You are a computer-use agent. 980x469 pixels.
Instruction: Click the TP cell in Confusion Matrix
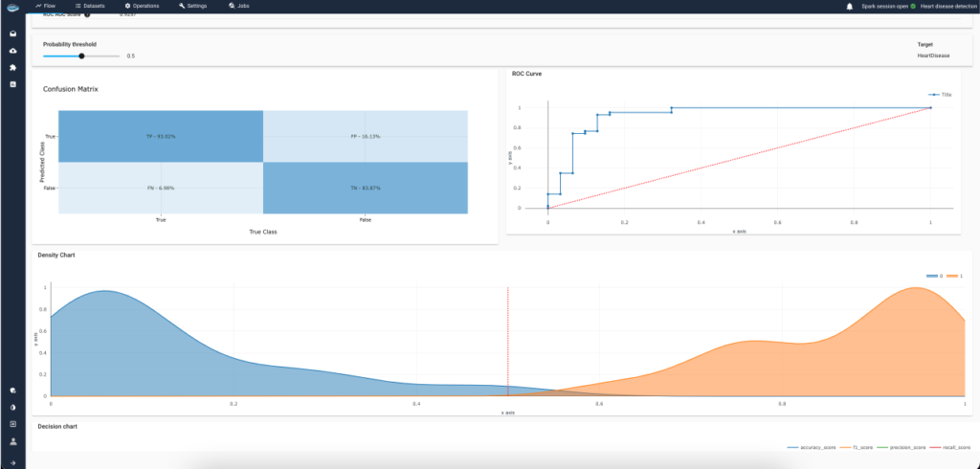point(160,136)
